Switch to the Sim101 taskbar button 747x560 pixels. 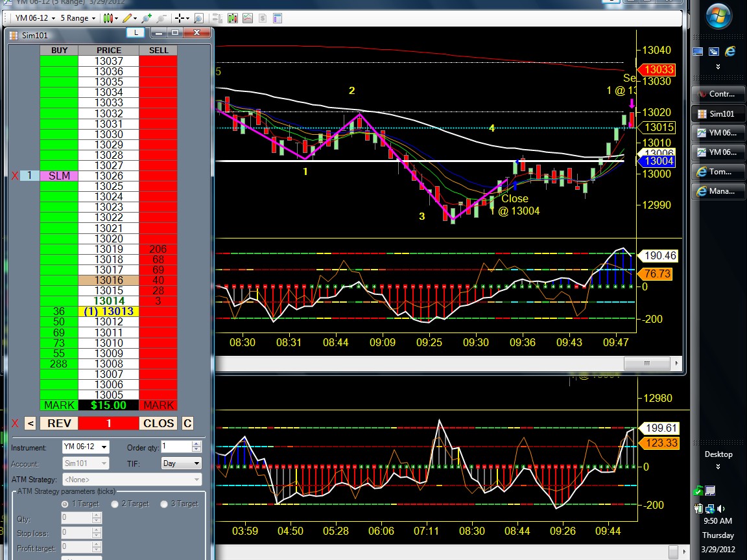[x=718, y=114]
